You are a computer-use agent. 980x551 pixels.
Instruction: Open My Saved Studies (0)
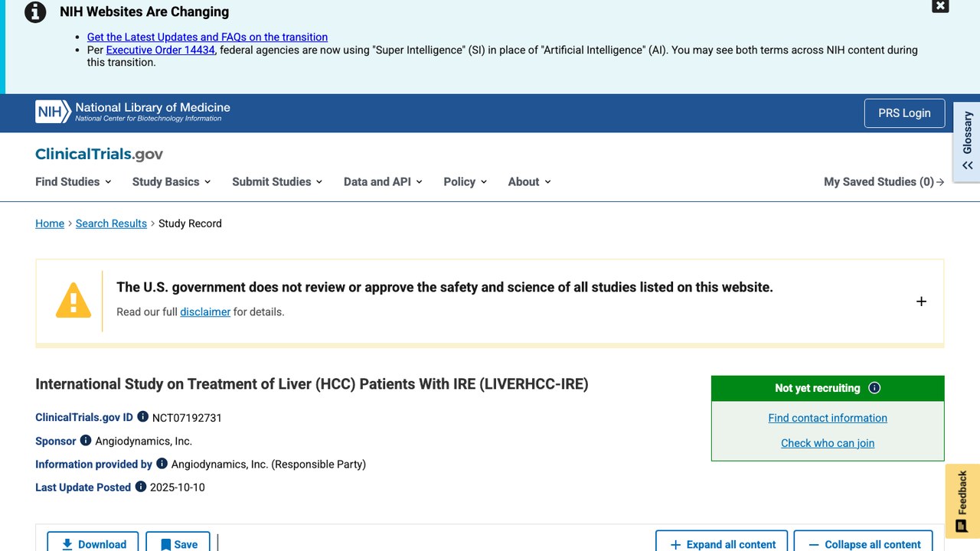click(x=884, y=181)
